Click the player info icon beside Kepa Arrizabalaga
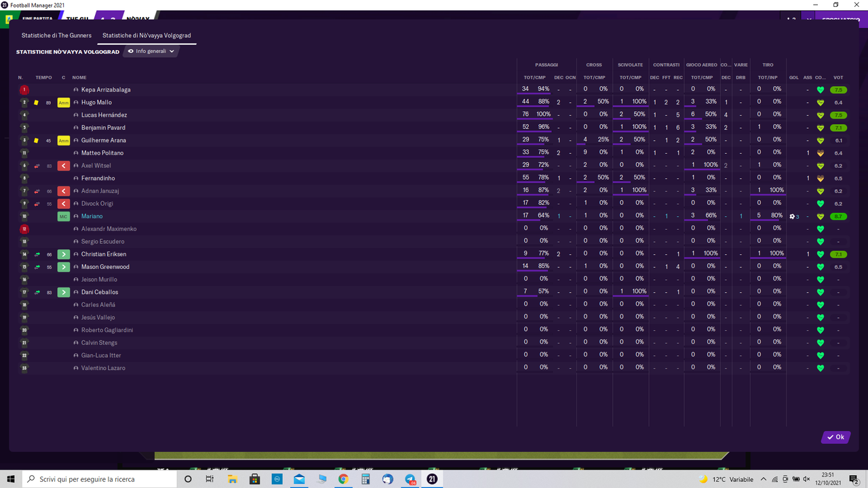 coord(77,89)
